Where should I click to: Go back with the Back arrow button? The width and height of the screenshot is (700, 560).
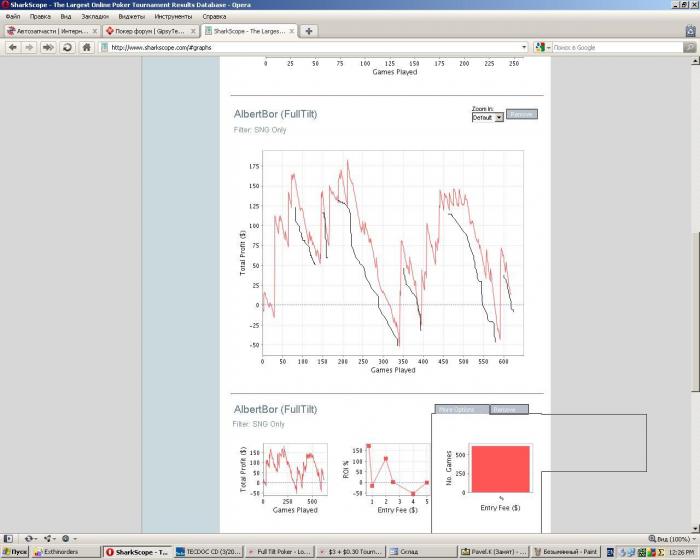(x=13, y=47)
